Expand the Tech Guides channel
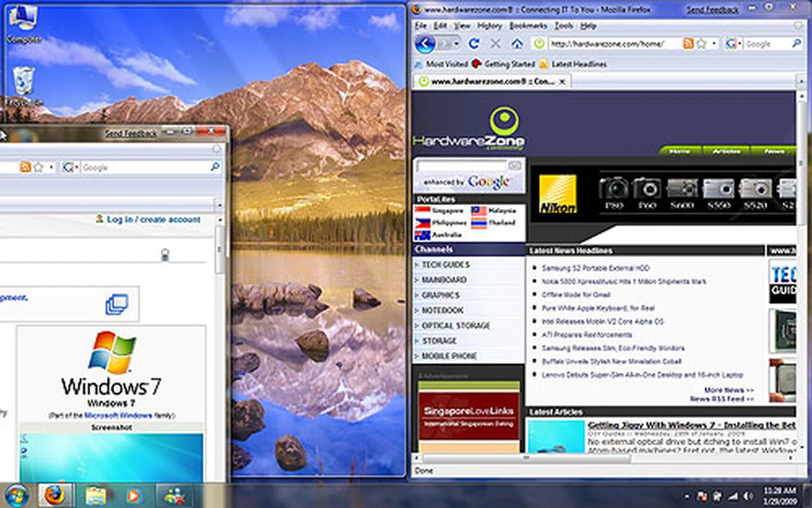 pyautogui.click(x=446, y=265)
